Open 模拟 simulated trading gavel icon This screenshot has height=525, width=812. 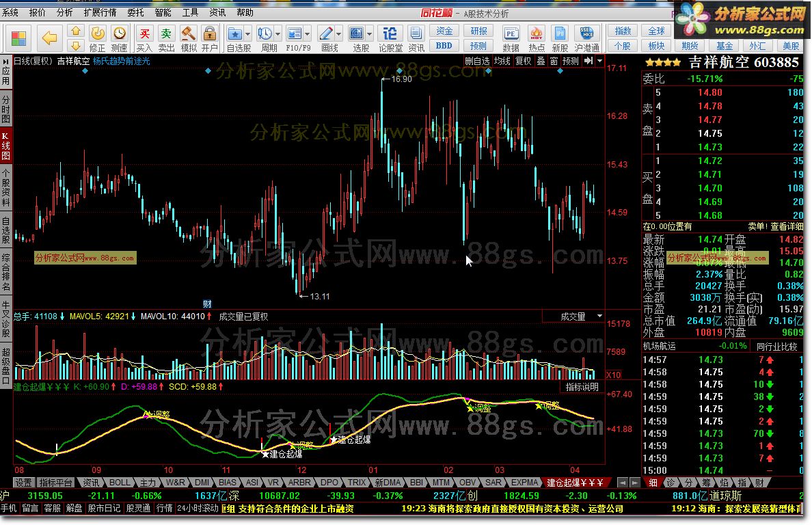tap(188, 33)
